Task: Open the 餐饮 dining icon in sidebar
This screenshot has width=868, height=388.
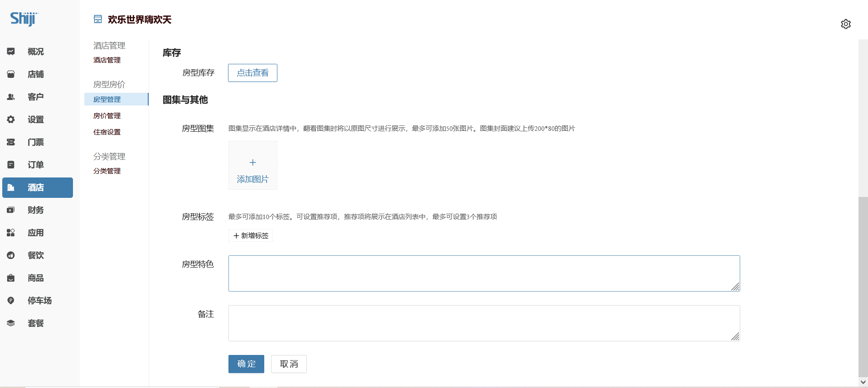Action: click(x=11, y=255)
